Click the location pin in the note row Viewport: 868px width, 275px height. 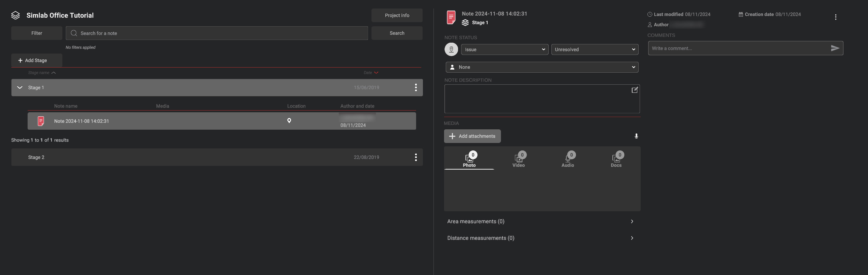click(289, 120)
